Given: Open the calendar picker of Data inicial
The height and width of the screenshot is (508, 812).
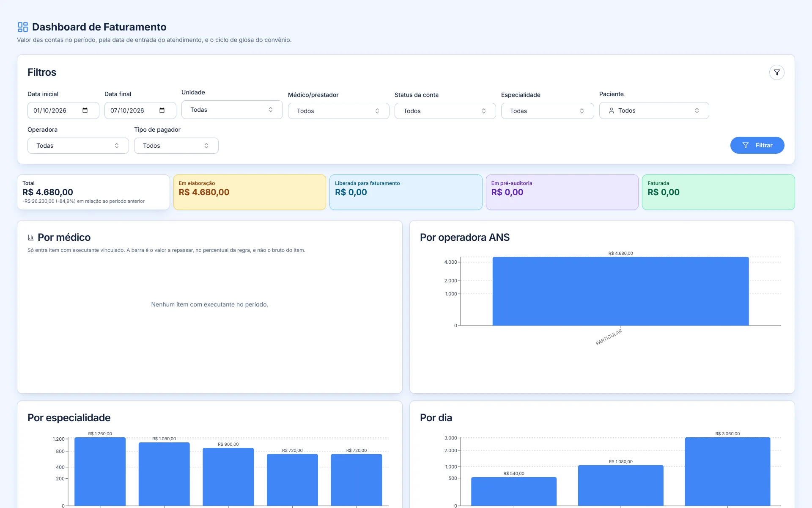Looking at the screenshot, I should (x=85, y=110).
